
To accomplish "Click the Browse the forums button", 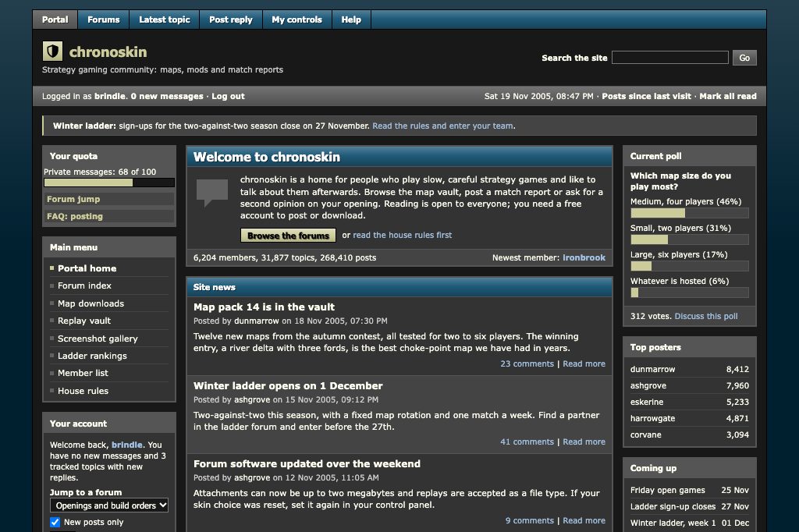I will click(x=288, y=236).
